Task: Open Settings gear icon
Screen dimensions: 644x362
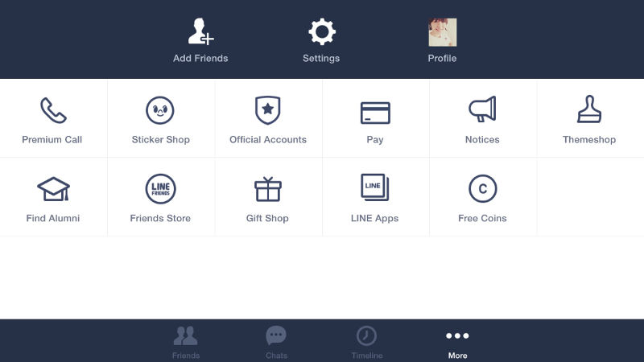Action: [x=322, y=31]
